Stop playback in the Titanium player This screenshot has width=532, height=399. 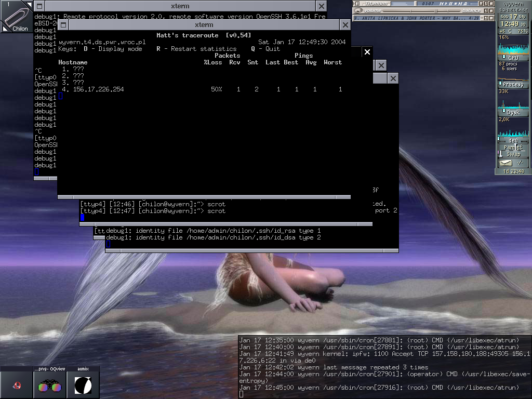(455, 4)
